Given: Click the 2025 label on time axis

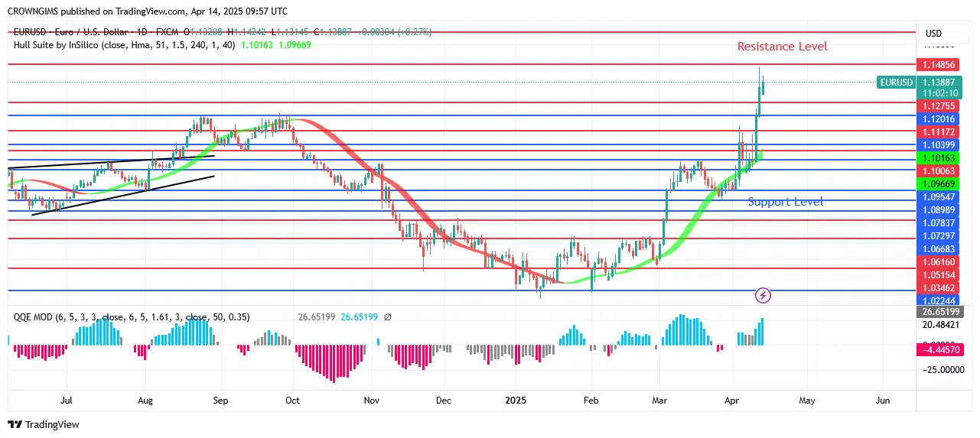Looking at the screenshot, I should tap(516, 400).
